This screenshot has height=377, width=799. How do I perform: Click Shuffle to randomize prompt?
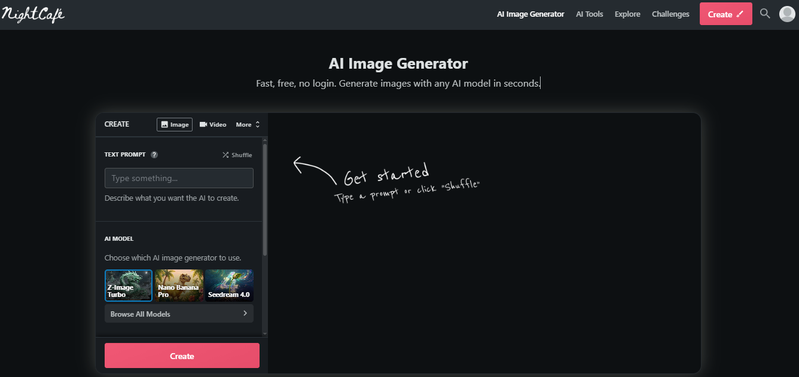[237, 155]
